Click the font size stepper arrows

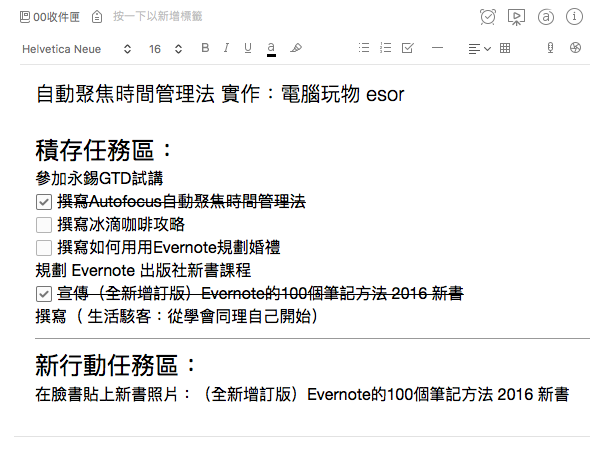point(178,49)
